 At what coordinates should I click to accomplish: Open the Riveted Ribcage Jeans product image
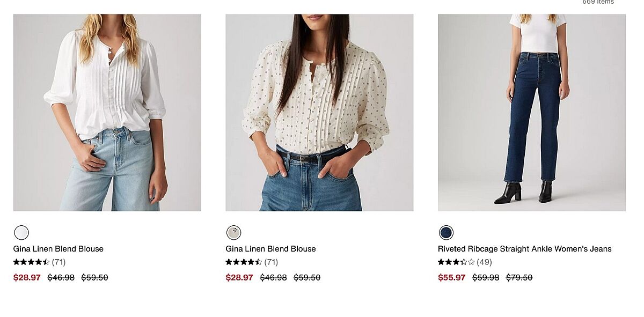point(531,113)
